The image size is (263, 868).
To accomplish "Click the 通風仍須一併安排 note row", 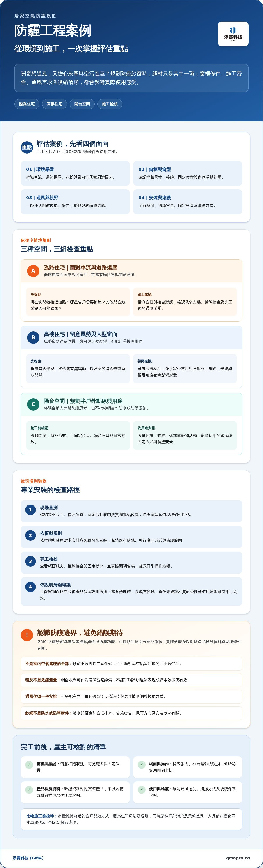I will click(x=131, y=696).
